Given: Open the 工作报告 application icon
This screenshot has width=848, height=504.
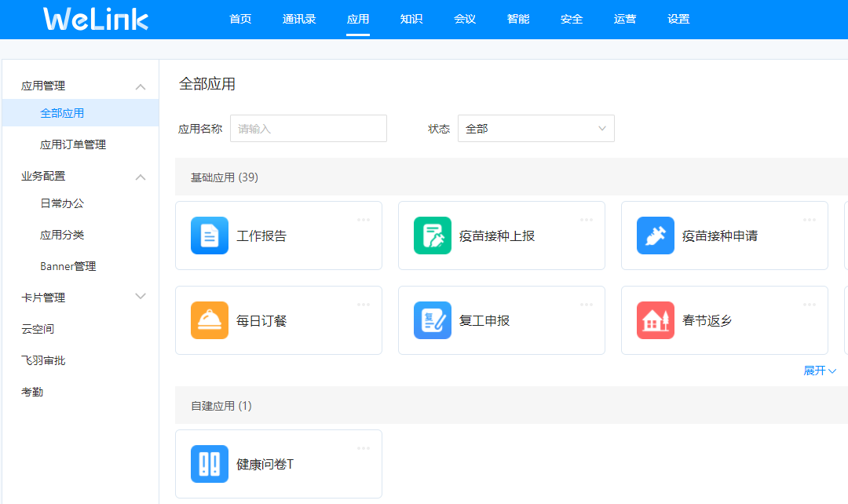Looking at the screenshot, I should click(x=209, y=235).
